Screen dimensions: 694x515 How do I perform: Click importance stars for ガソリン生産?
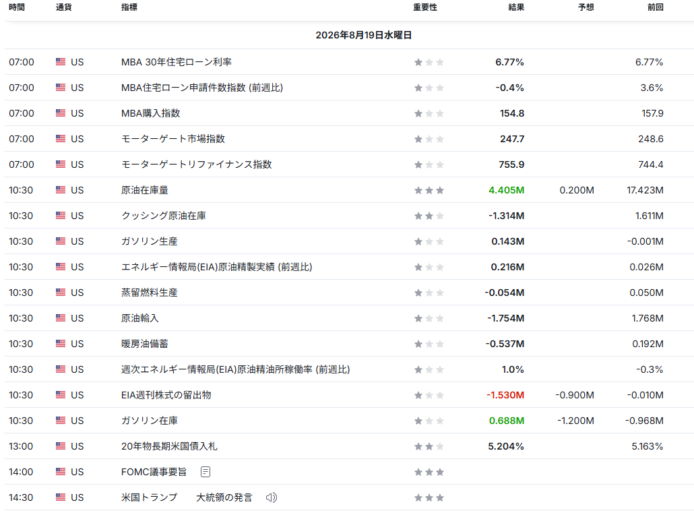429,242
